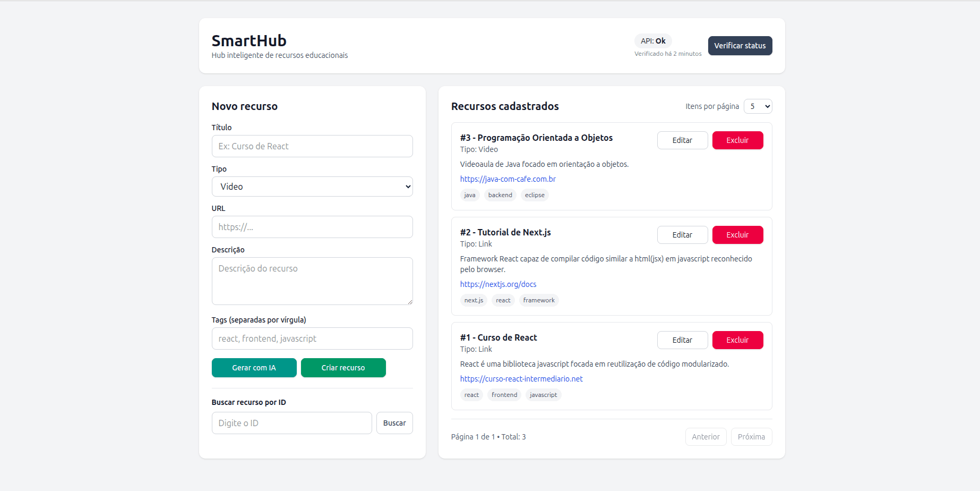Delete the Tutorial de Next.js resource
The image size is (980, 491).
tap(737, 235)
